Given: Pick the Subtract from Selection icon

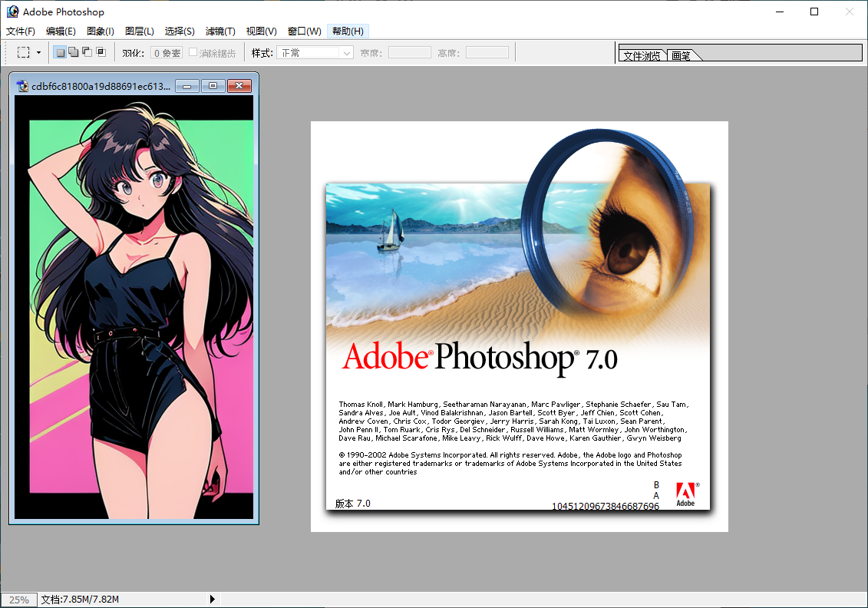Looking at the screenshot, I should 87,53.
